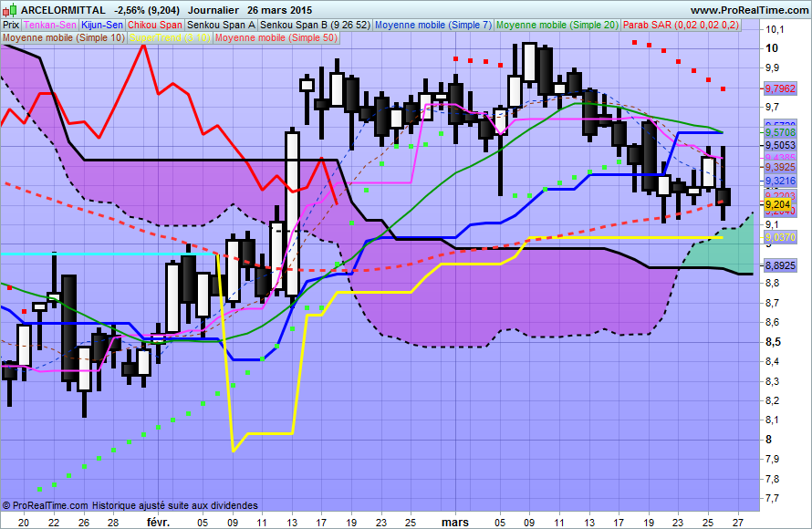Click the red 9,7962 Parabolic SAR price tag
This screenshot has height=529, width=812.
point(780,88)
